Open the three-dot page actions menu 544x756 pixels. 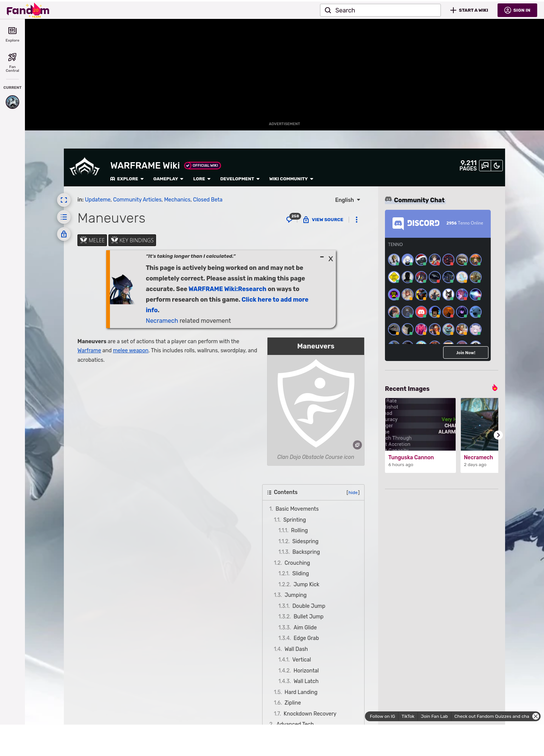point(357,220)
